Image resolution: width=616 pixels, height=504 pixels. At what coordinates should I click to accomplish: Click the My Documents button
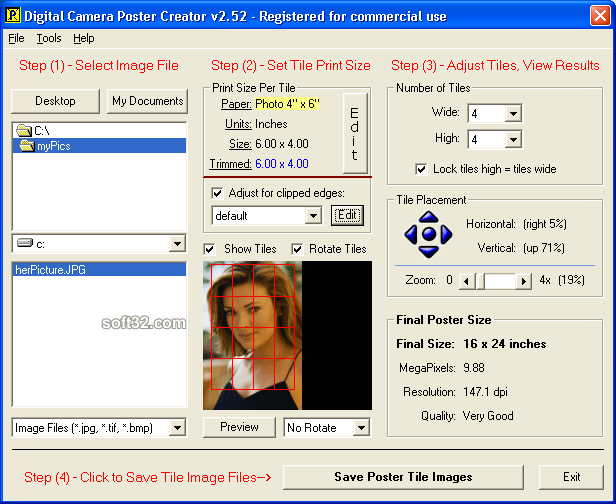[x=147, y=101]
